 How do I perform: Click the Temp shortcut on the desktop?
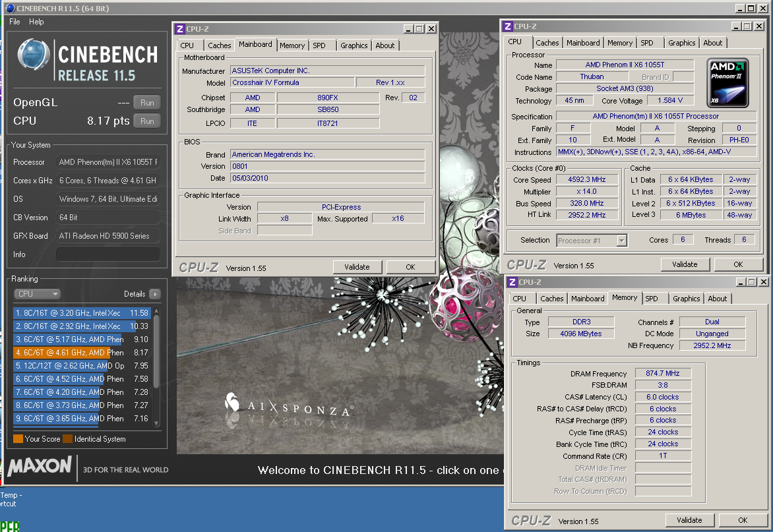[x=11, y=500]
